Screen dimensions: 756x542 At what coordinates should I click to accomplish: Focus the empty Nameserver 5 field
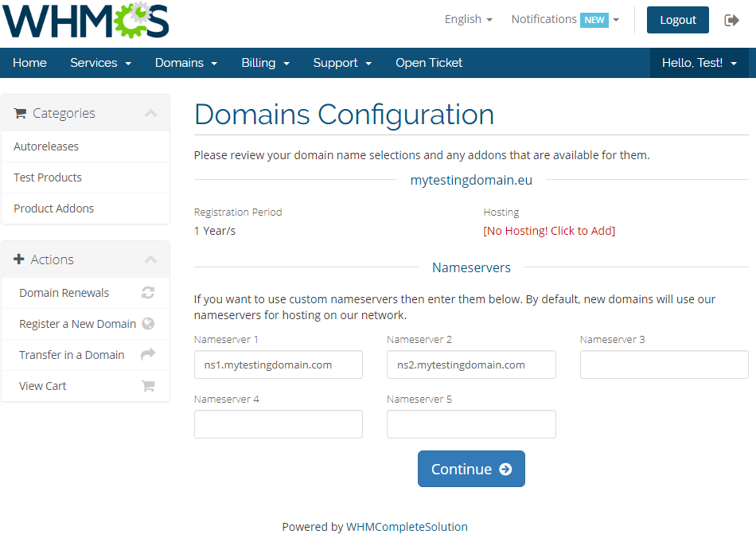[x=471, y=424]
